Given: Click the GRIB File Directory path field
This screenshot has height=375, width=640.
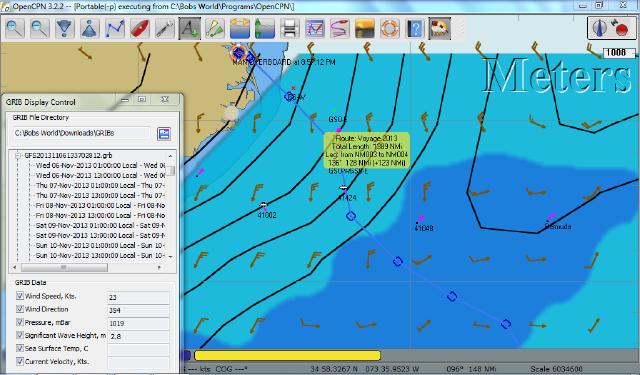Looking at the screenshot, I should click(x=81, y=133).
